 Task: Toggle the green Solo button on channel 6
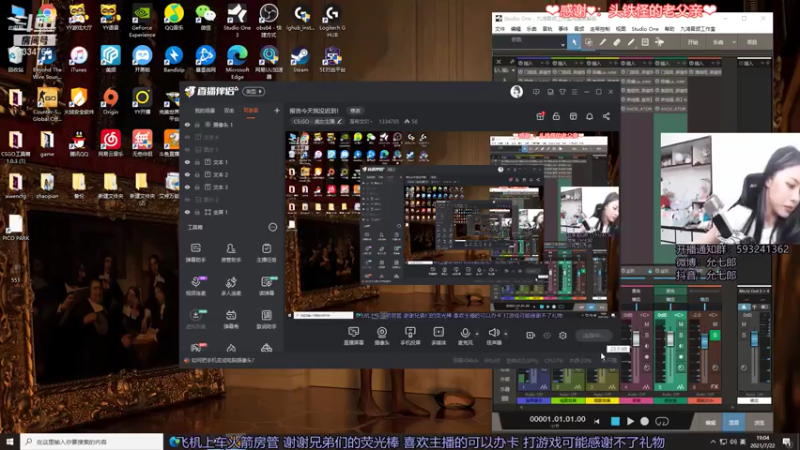tap(715, 335)
